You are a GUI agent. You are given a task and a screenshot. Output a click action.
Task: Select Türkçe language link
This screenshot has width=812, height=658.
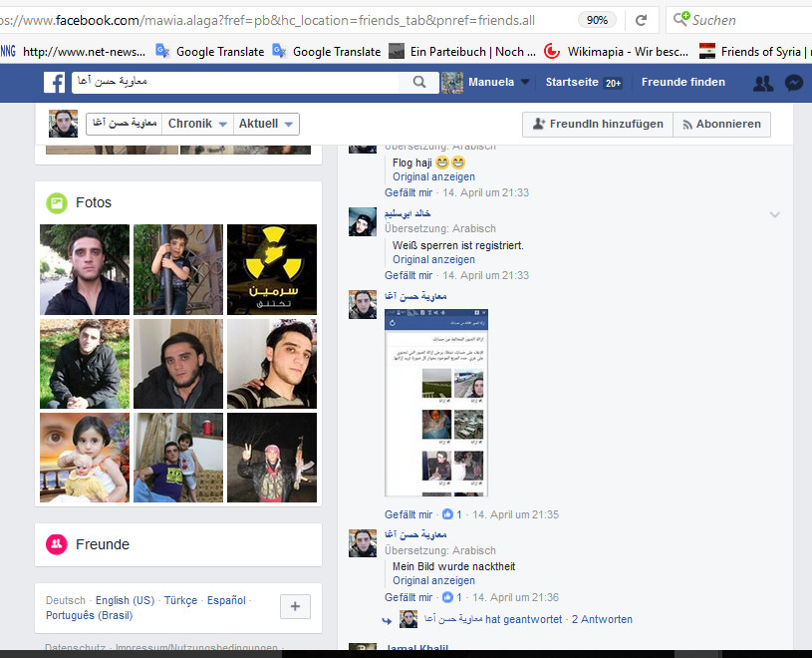(x=180, y=600)
